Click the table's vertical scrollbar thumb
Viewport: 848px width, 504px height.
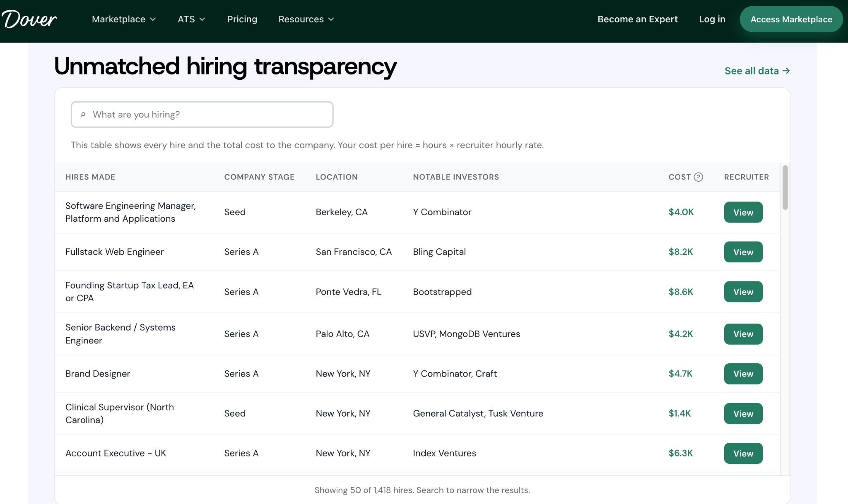tap(785, 187)
